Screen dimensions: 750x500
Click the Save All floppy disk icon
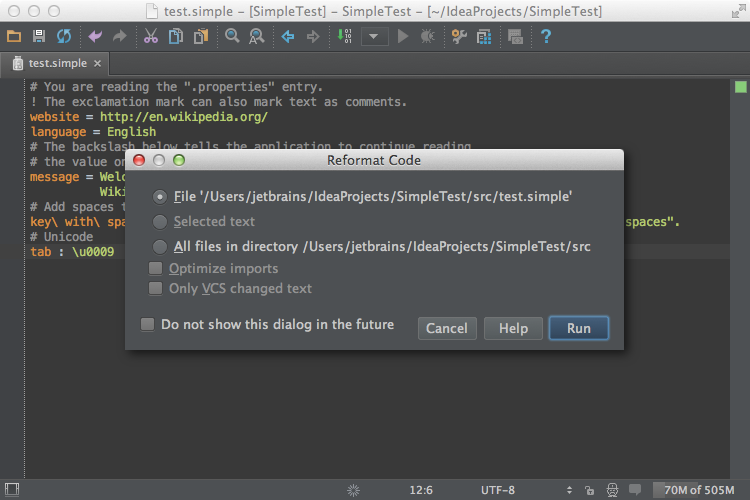[x=39, y=37]
